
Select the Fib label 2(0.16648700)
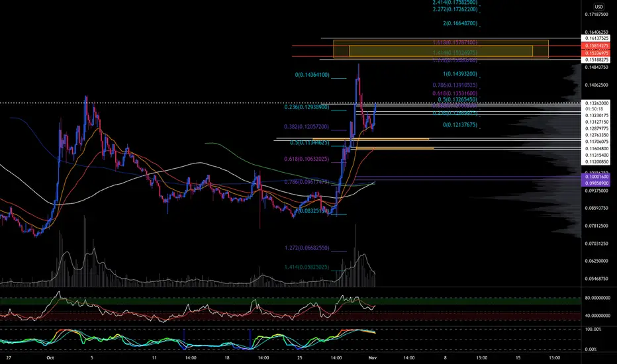pos(460,23)
